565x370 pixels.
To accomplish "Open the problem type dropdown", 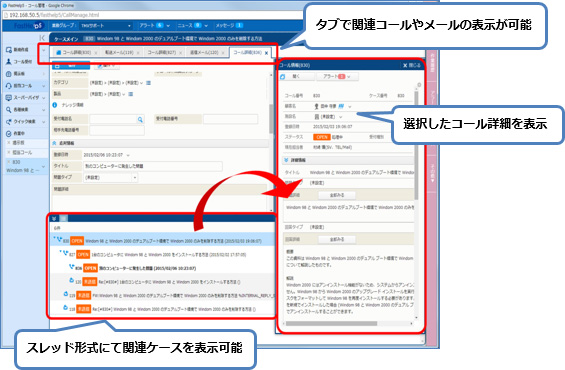I will coord(111,178).
